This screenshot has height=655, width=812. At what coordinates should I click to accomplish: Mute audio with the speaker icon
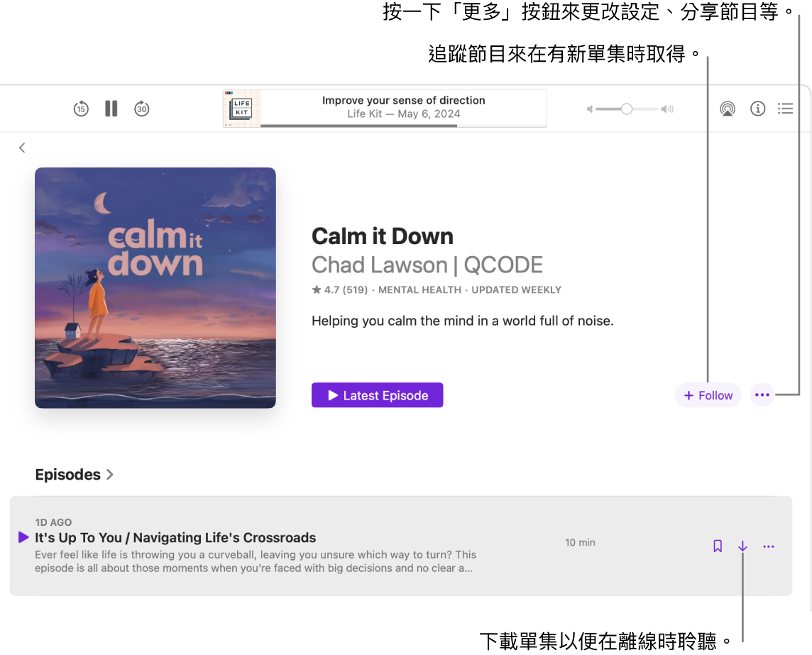pos(589,109)
